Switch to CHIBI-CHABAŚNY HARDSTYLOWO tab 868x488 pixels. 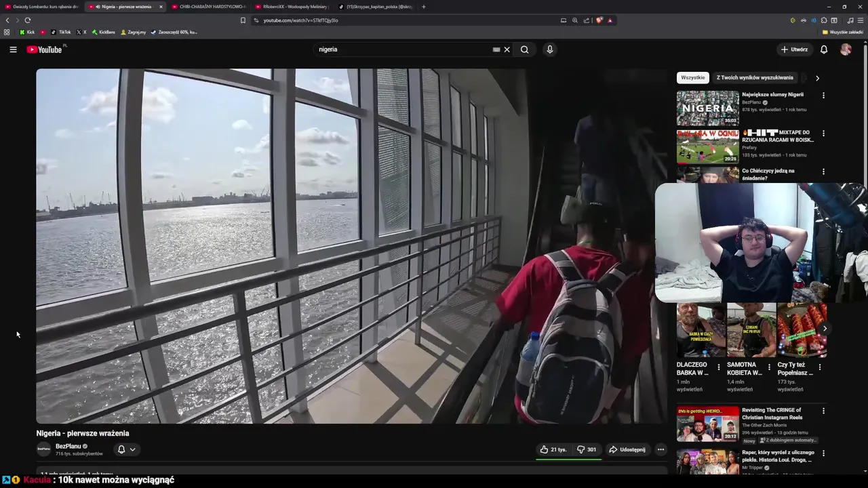[208, 7]
